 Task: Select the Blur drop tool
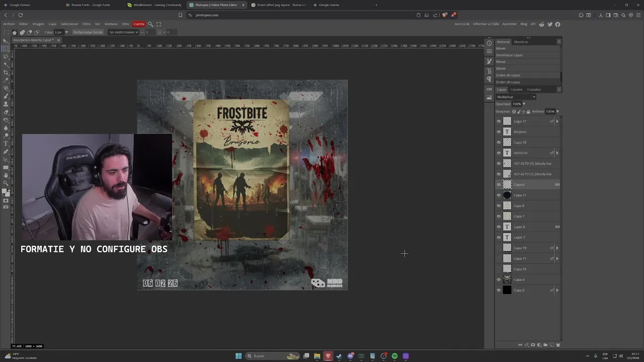tap(6, 128)
